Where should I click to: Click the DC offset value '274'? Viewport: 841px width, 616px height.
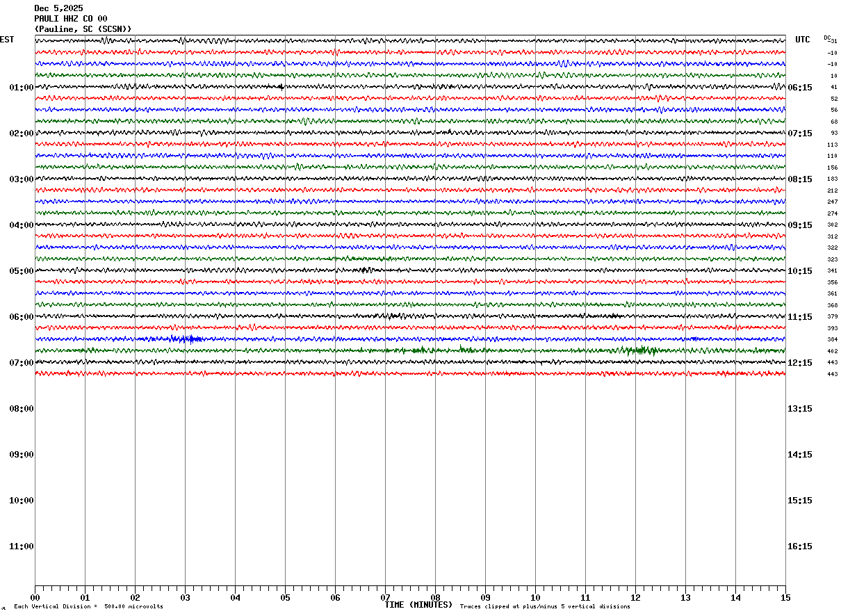click(x=833, y=214)
